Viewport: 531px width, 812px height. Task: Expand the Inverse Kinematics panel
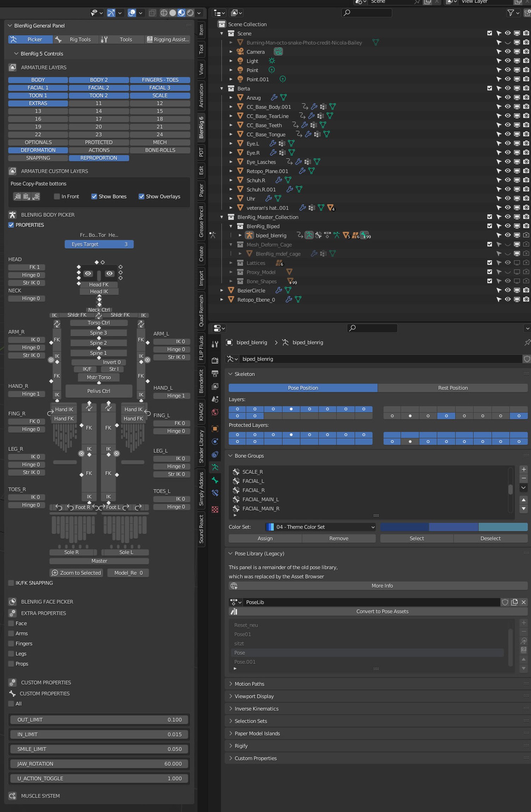point(256,708)
